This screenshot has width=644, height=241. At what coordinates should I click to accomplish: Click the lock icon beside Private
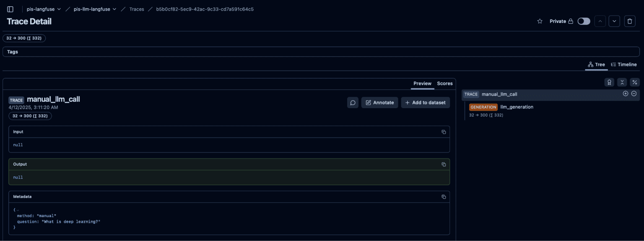(x=570, y=21)
